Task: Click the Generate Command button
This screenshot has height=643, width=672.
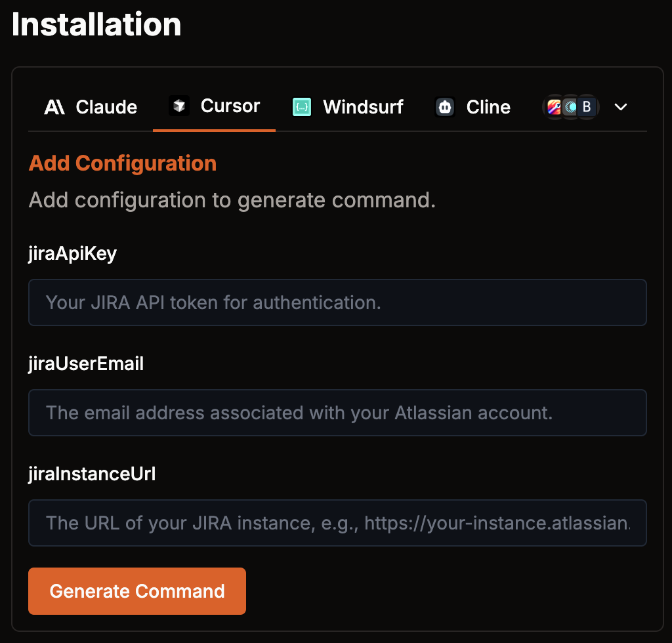Action: click(x=137, y=591)
